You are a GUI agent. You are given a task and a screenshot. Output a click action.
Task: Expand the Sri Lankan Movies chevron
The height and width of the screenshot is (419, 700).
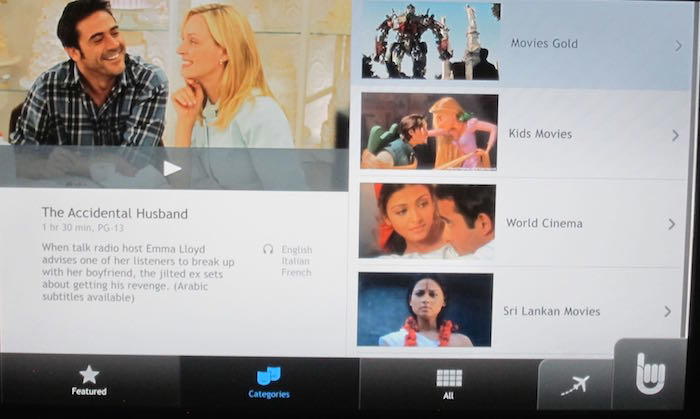[x=668, y=311]
